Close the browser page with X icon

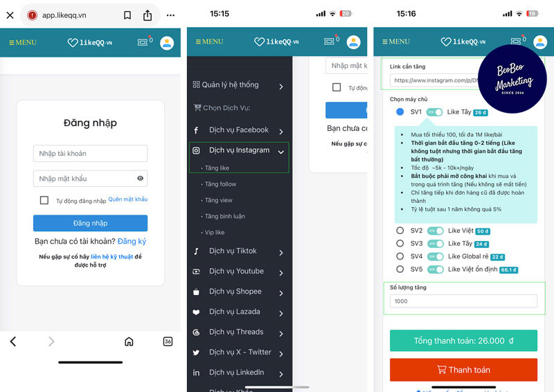click(10, 15)
